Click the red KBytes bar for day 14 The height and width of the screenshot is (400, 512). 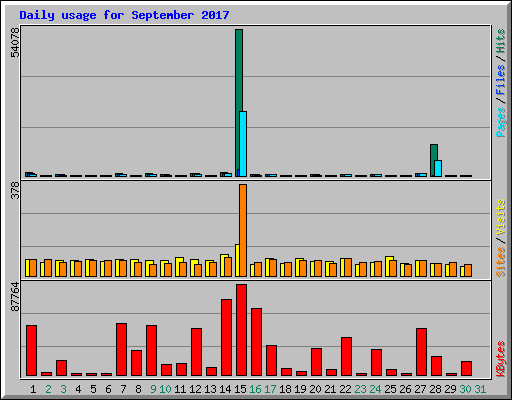[x=226, y=337]
